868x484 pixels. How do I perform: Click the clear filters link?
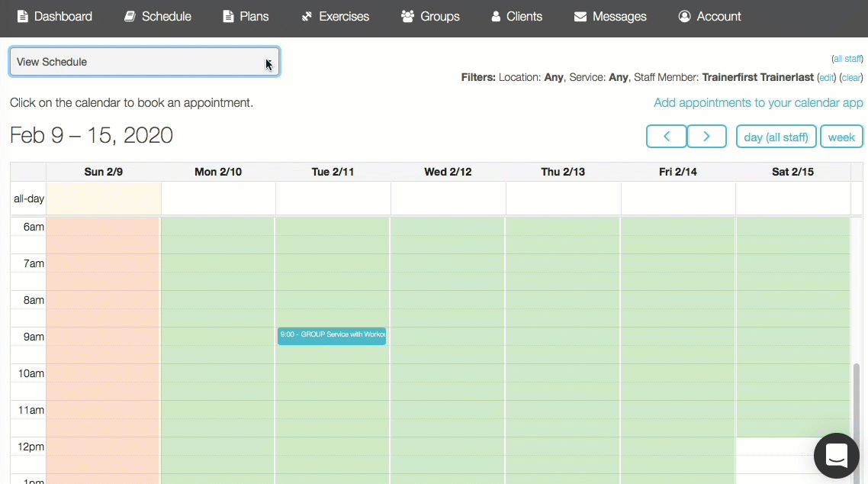(x=851, y=78)
